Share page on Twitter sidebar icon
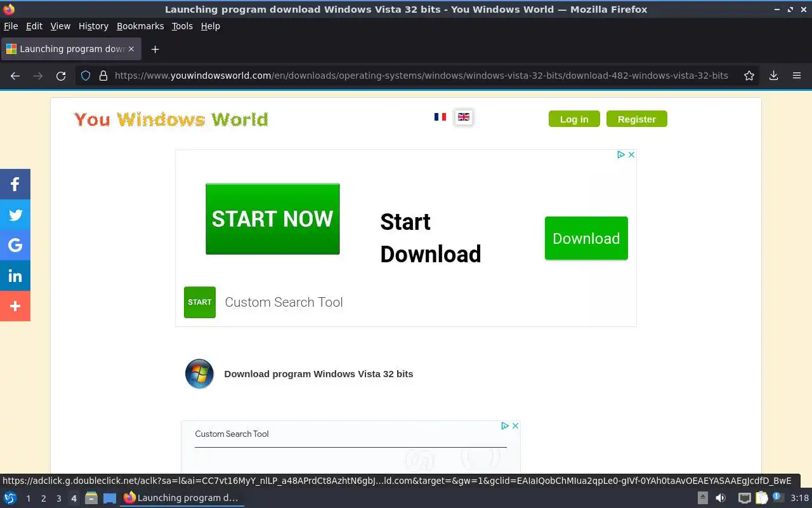This screenshot has width=812, height=508. [x=15, y=215]
